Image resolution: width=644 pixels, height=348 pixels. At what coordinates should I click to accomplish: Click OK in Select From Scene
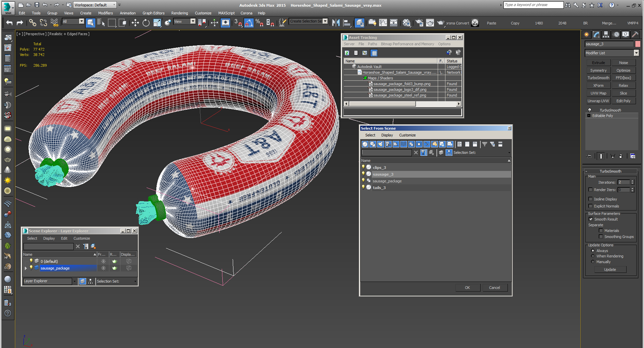(x=467, y=288)
